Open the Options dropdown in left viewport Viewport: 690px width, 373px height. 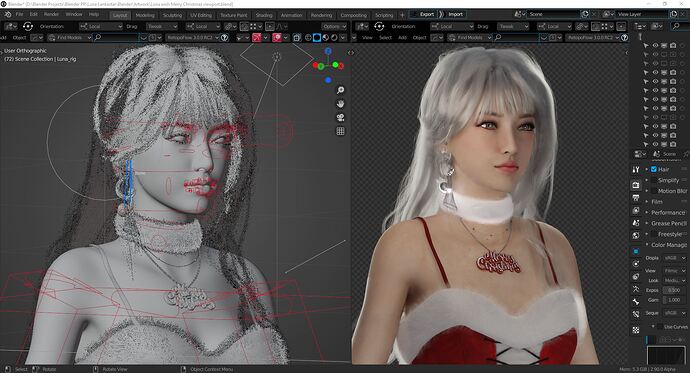pos(334,26)
